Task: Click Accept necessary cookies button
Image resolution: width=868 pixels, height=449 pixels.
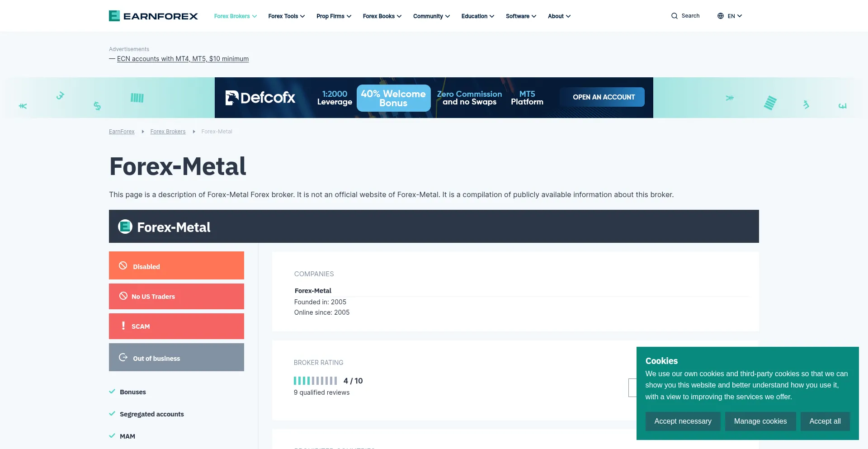Action: pyautogui.click(x=683, y=421)
